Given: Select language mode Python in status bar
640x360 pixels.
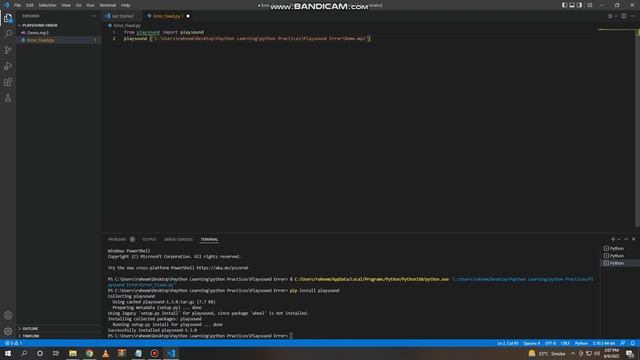Looking at the screenshot, I should [x=581, y=343].
